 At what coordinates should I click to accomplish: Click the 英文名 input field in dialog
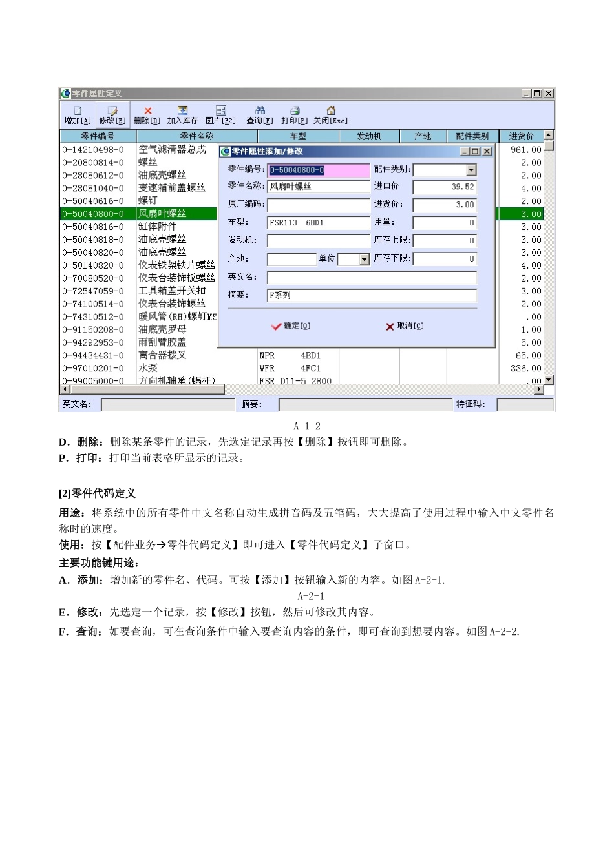372,277
